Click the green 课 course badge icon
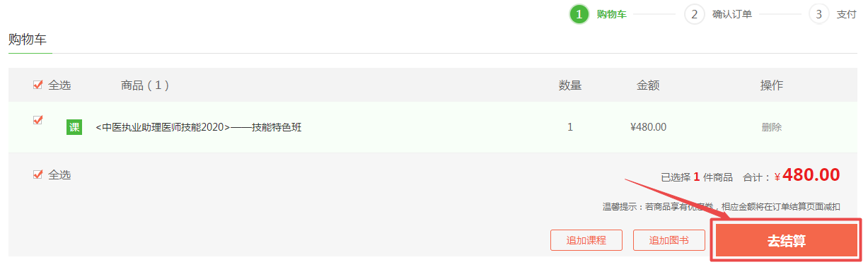The height and width of the screenshot is (267, 868). [74, 127]
